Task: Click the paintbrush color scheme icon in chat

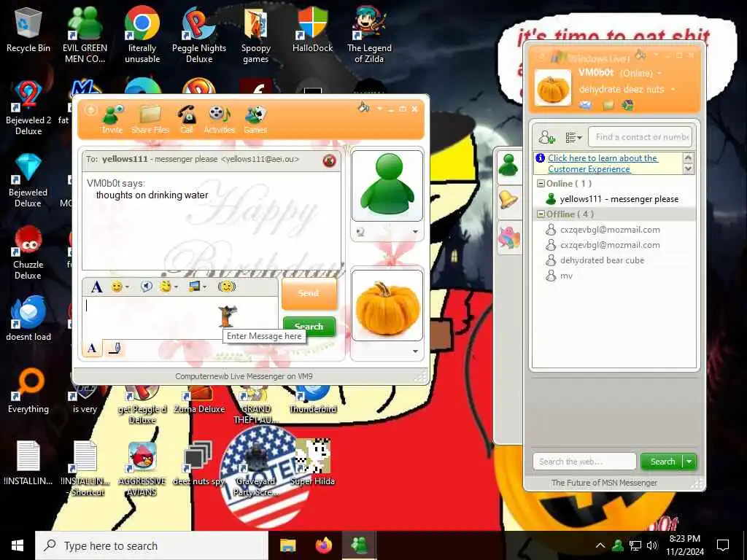Action: 364,107
